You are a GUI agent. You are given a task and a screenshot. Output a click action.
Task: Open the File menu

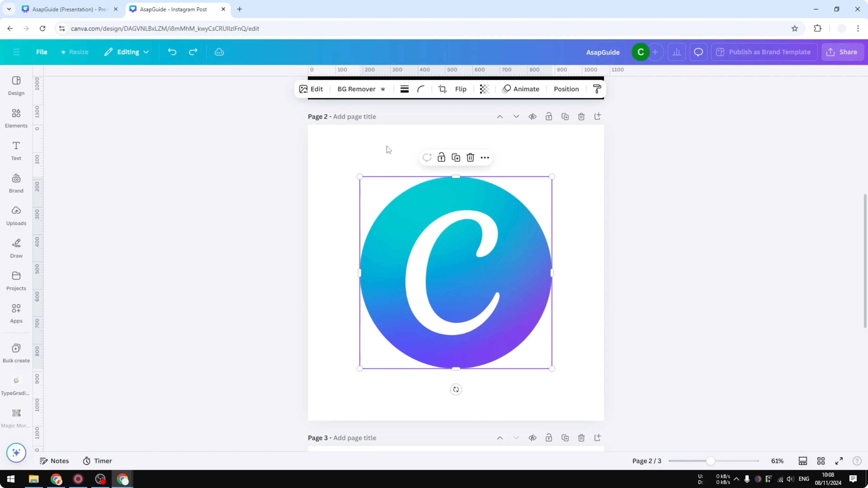click(x=42, y=52)
